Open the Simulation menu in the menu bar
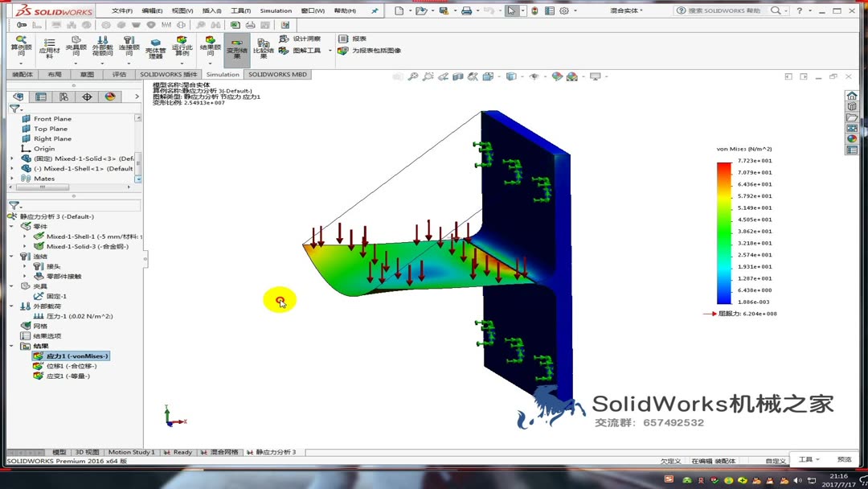 276,10
